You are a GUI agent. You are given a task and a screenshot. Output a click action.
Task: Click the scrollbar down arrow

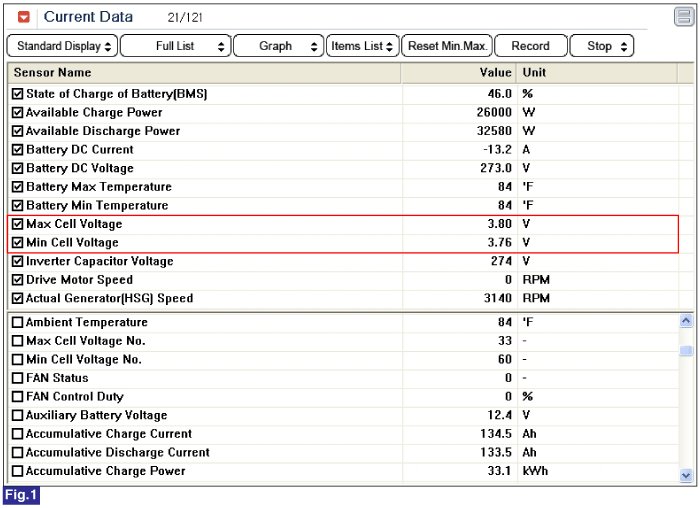(x=686, y=475)
